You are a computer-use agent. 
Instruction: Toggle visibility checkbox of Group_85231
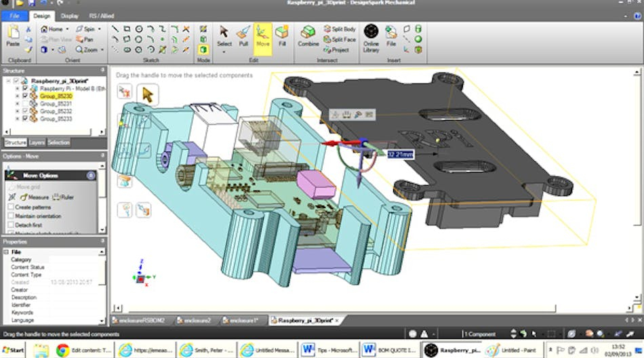click(x=25, y=104)
